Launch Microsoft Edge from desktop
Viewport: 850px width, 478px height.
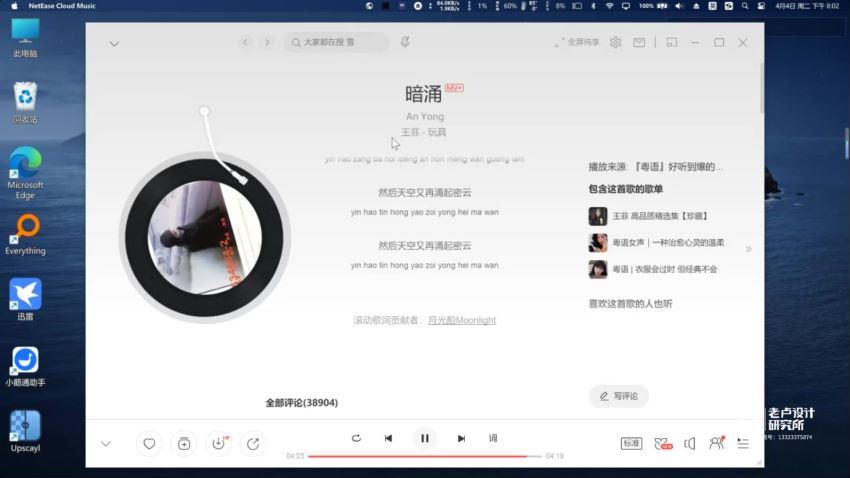(25, 173)
